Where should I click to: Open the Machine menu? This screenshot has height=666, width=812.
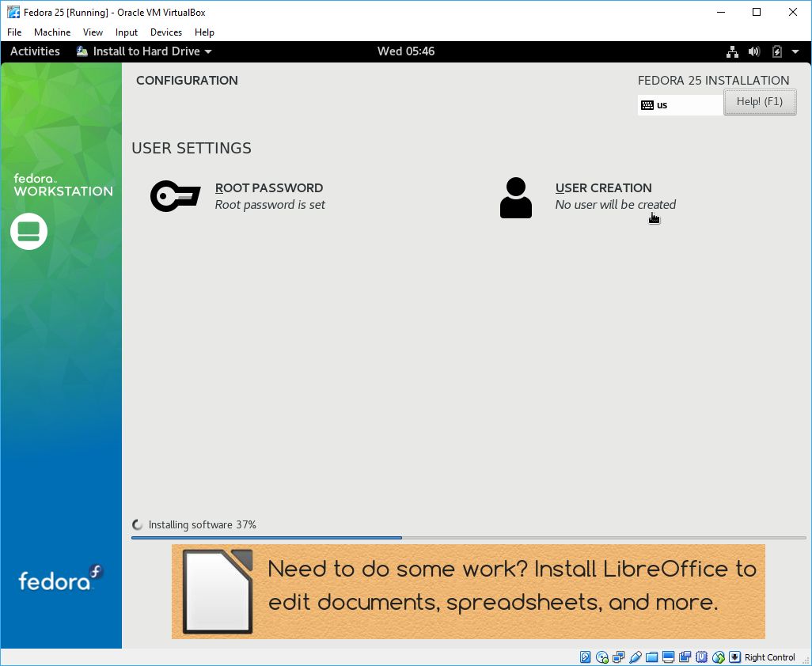coord(52,32)
